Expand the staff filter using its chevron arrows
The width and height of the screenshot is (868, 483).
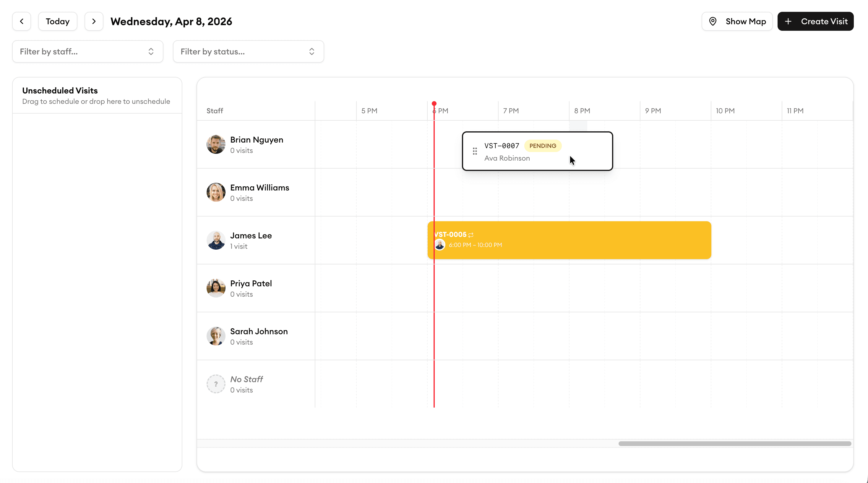[x=151, y=51]
